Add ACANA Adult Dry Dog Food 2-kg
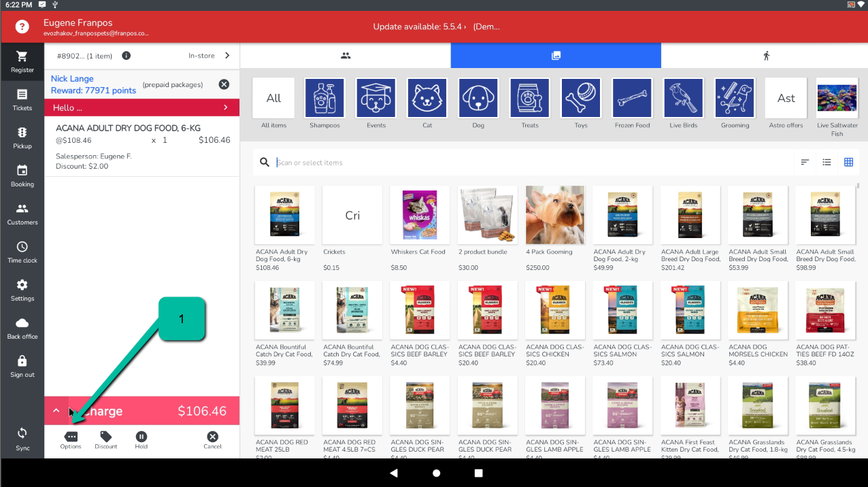Screen dimensions: 868x487 [x=622, y=229]
